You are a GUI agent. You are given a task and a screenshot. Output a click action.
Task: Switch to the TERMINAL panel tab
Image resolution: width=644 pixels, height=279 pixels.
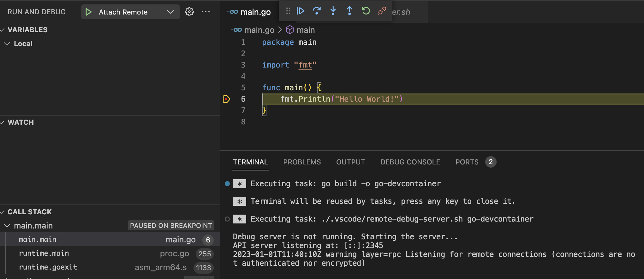[x=250, y=162]
